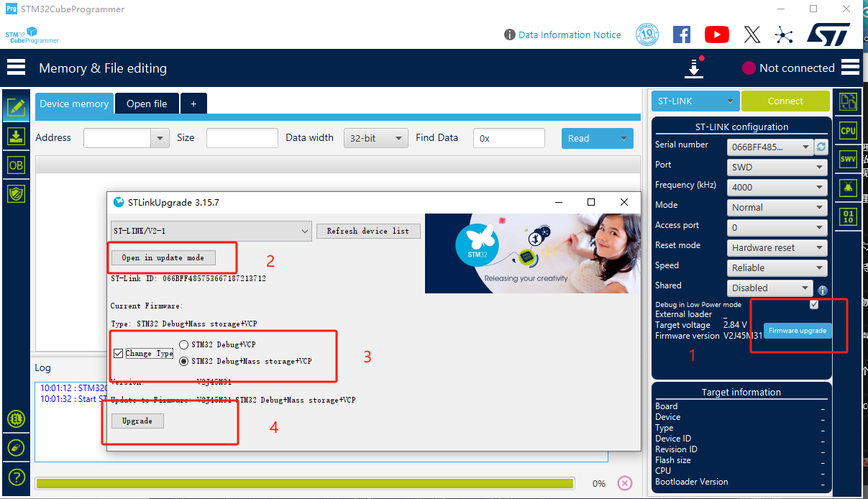
Task: Click the 10 years anniversary badge icon
Action: (x=647, y=35)
